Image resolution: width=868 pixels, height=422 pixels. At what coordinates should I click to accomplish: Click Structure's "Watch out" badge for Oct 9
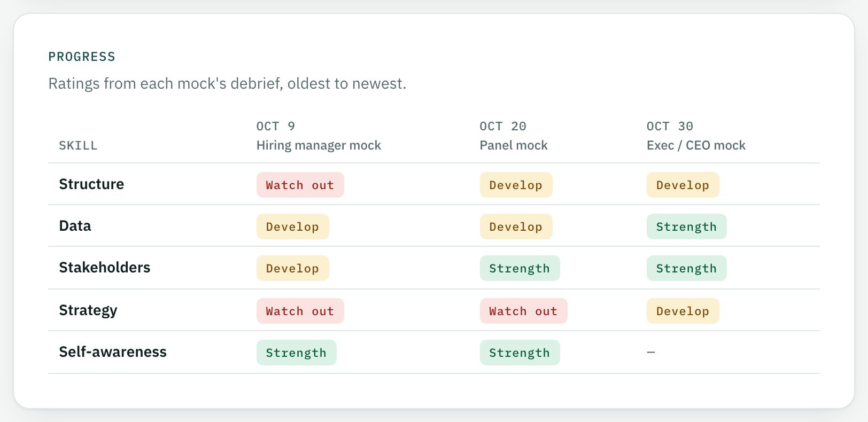click(300, 185)
